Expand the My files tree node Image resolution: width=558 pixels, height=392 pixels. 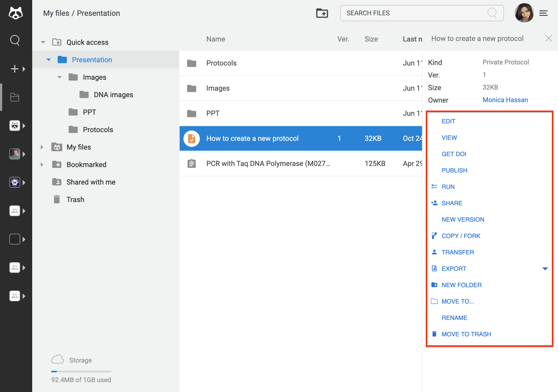[42, 147]
